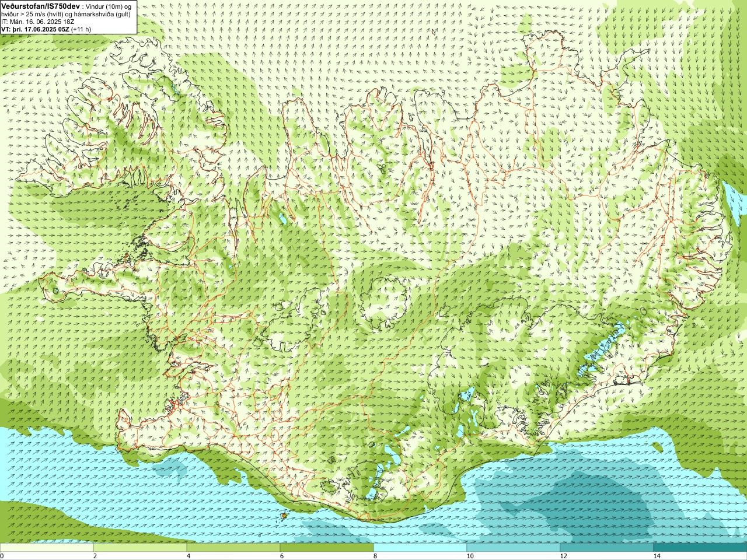Click the "IT: Mán. 16. 06. 2025 18Z" line
The image size is (747, 560).
pyautogui.click(x=37, y=22)
